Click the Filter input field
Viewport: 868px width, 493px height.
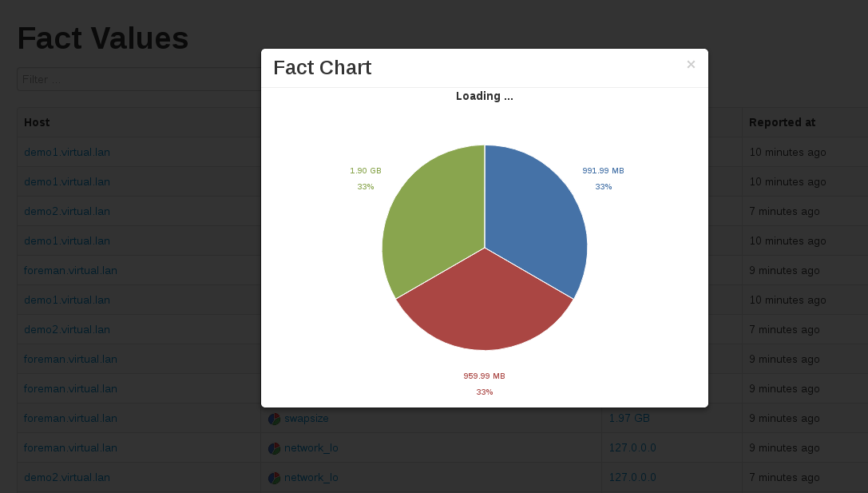coord(138,79)
